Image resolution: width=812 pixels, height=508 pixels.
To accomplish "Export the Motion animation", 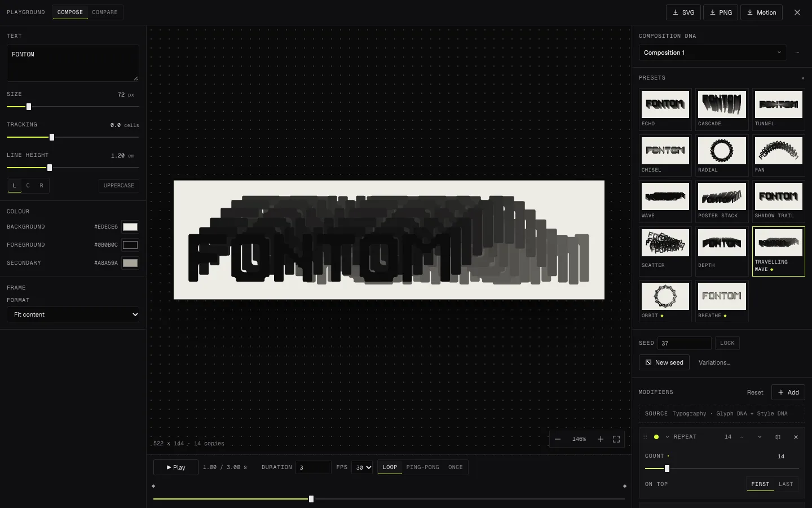I will pyautogui.click(x=761, y=12).
